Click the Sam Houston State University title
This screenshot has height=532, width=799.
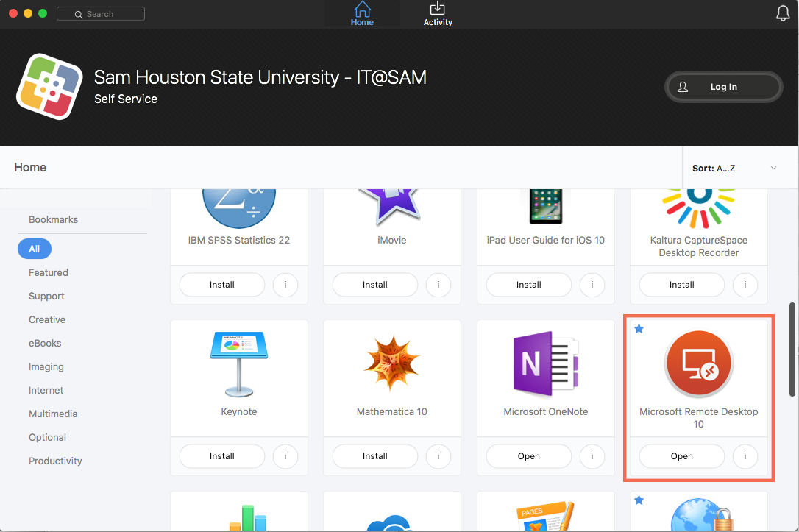(x=260, y=77)
